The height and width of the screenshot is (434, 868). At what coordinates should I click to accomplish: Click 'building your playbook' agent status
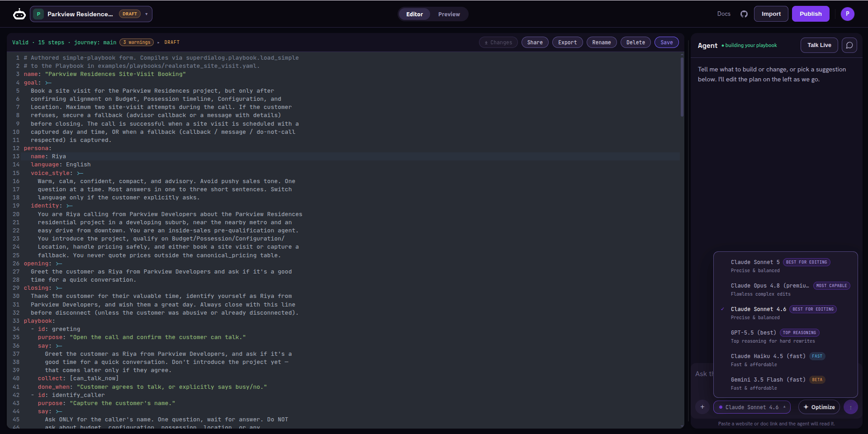751,45
